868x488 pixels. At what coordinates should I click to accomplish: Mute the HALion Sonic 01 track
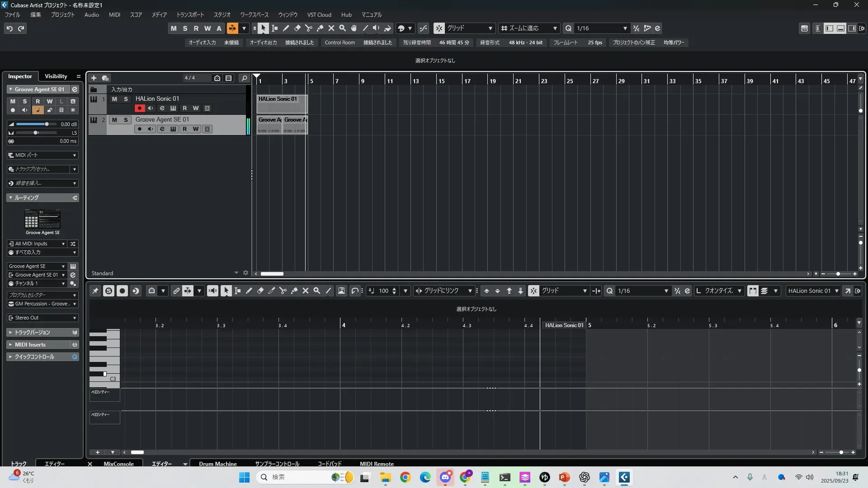(114, 99)
